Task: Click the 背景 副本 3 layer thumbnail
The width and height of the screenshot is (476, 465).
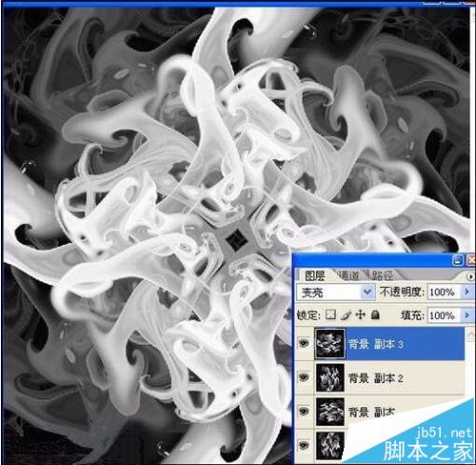Action: click(329, 344)
